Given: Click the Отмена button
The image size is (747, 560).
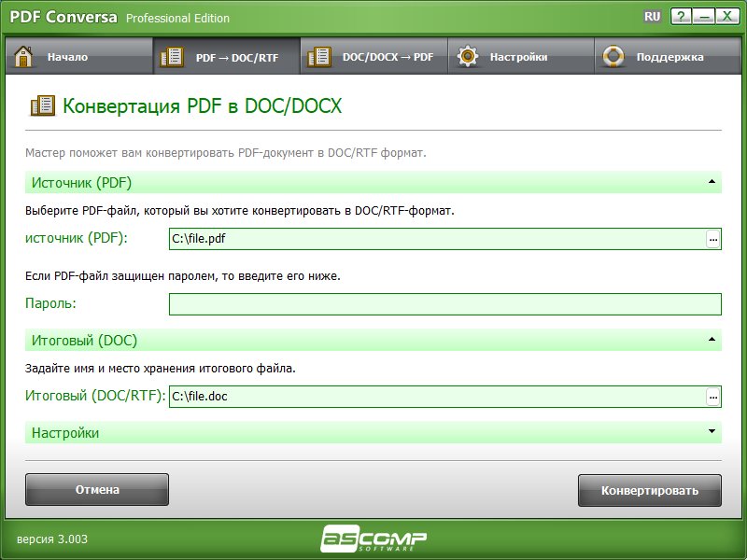Looking at the screenshot, I should pos(97,489).
